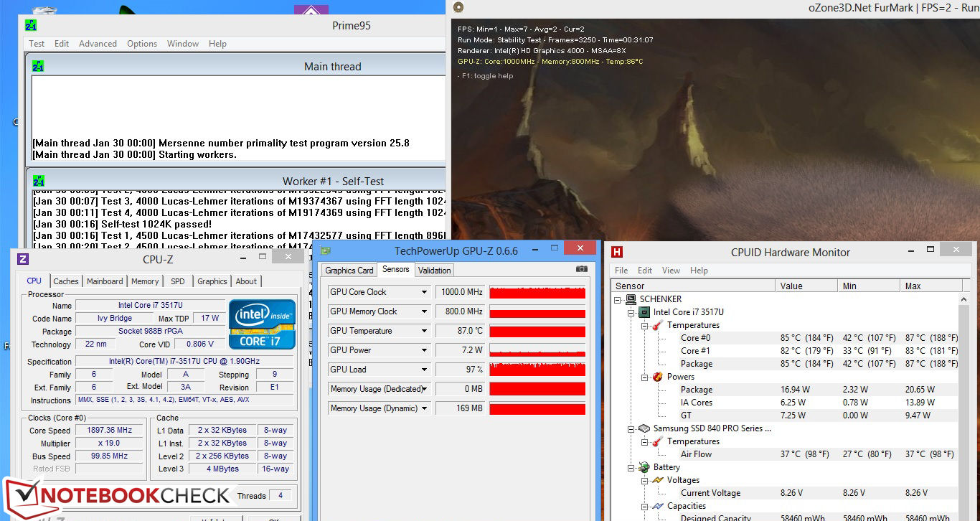Image resolution: width=980 pixels, height=521 pixels.
Task: Click the Core Speed field showing 1897.36 MHz
Action: (110, 431)
